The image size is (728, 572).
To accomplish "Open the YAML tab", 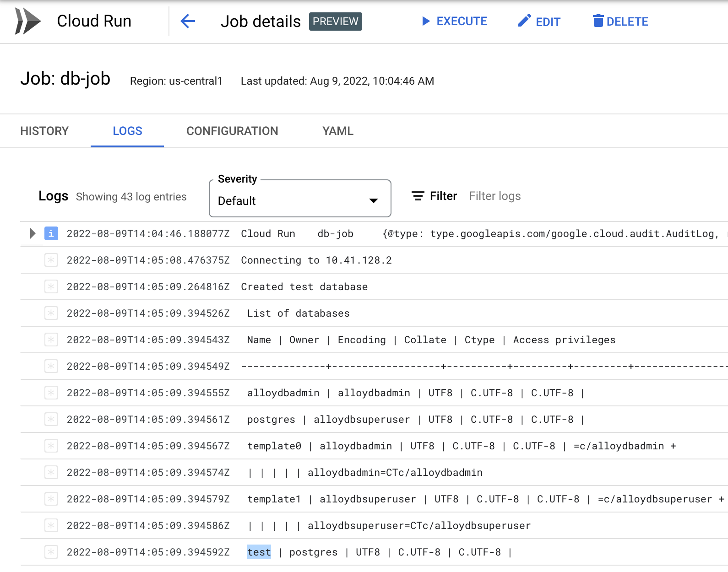I will (337, 131).
